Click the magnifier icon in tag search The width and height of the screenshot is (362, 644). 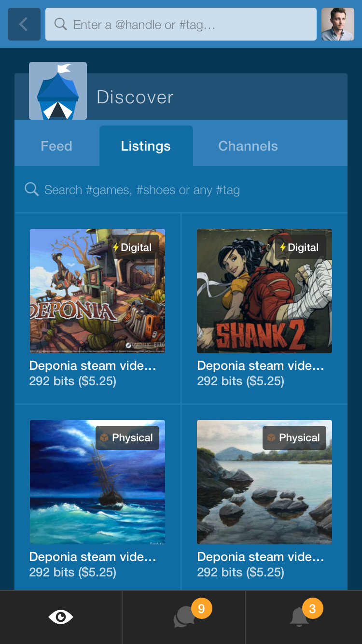click(32, 189)
